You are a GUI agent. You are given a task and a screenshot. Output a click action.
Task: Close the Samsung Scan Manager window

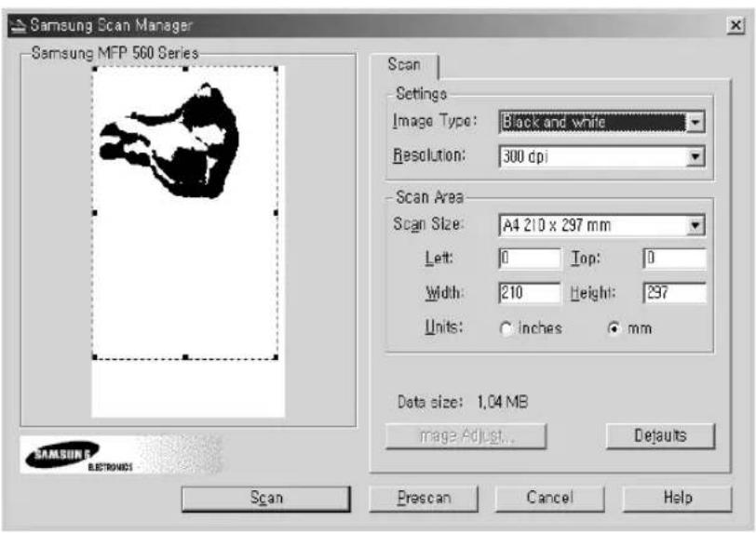coord(736,25)
